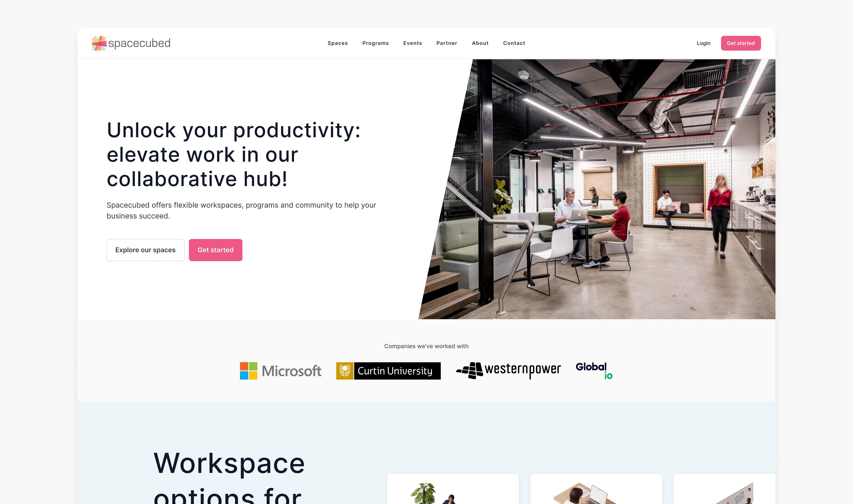Select the About navigation tab
853x504 pixels.
480,43
